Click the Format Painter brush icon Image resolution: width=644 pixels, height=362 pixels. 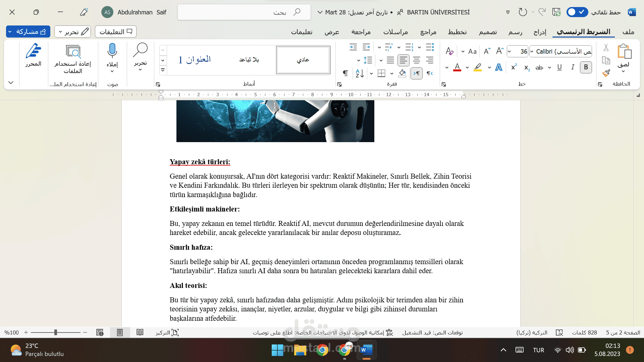(x=606, y=73)
